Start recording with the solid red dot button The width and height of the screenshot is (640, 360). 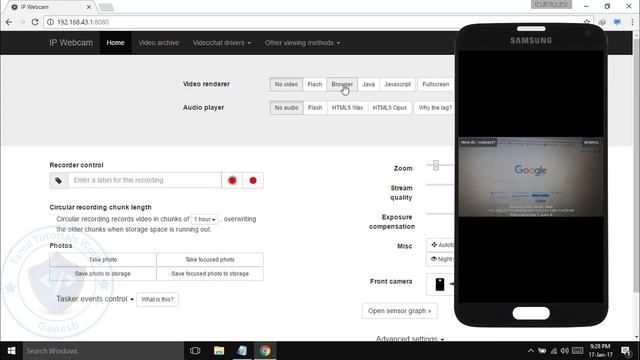(253, 180)
